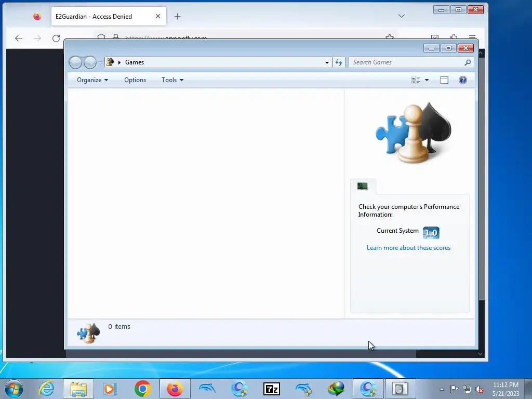Viewport: 532px width, 399px height.
Task: Reload the page in Firefox
Action: (56, 38)
